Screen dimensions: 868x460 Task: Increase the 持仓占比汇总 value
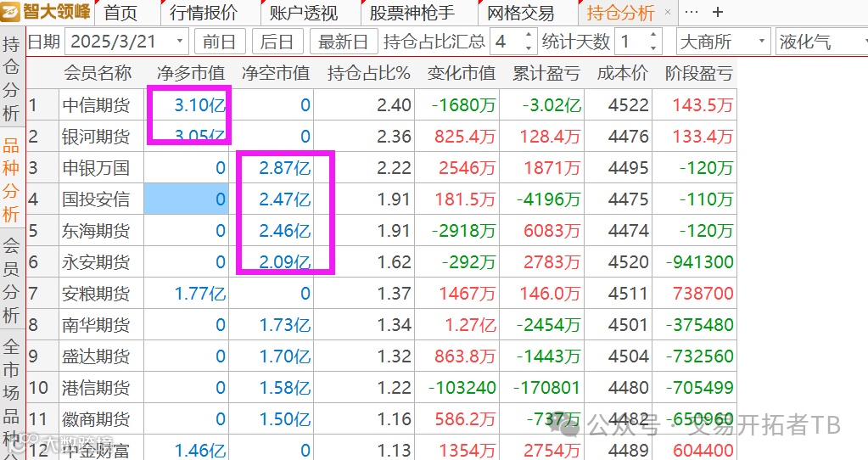click(528, 36)
